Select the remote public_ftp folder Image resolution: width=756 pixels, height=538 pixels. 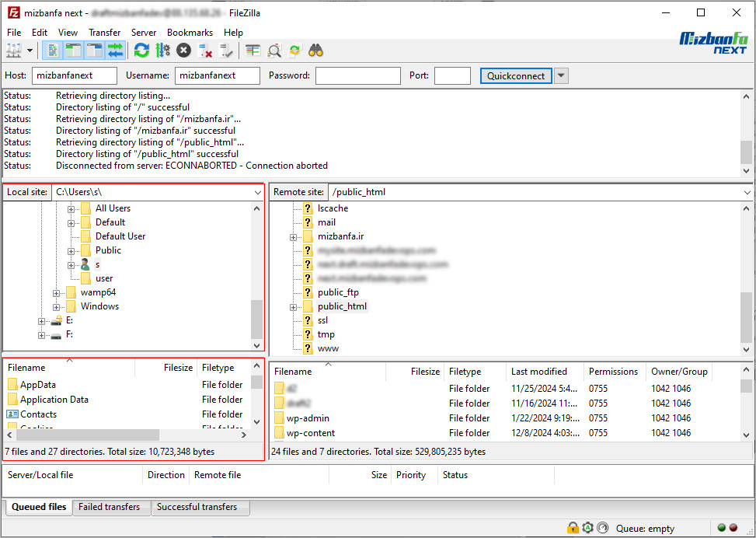pyautogui.click(x=338, y=292)
